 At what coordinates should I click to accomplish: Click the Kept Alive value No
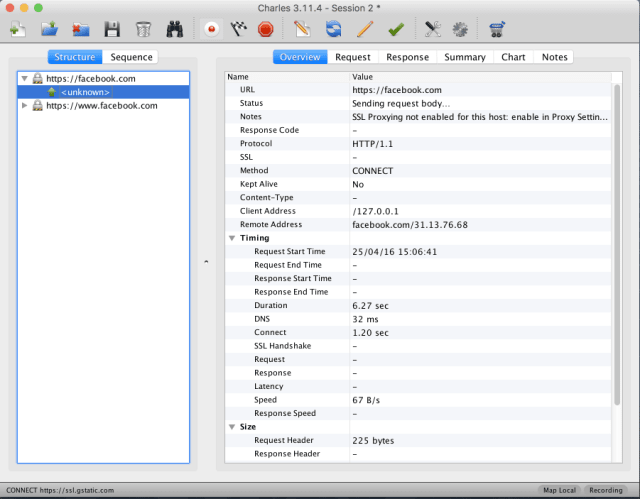coord(358,184)
